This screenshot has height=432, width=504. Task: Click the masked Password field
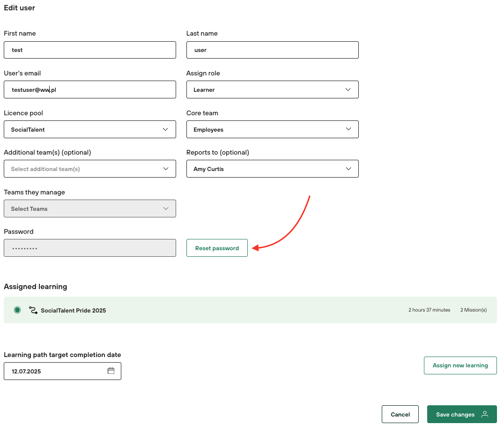click(x=89, y=248)
